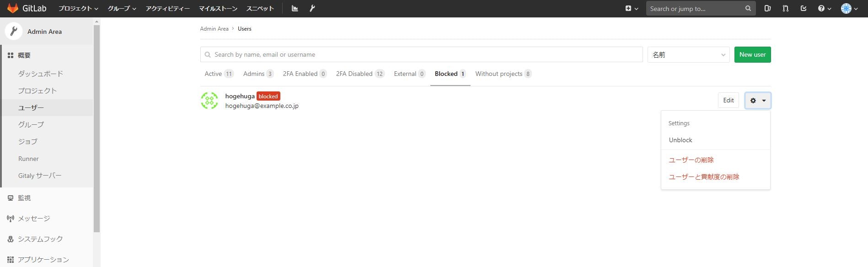Viewport: 868px width, 267px height.
Task: Go to スニペット in navbar
Action: pyautogui.click(x=260, y=8)
